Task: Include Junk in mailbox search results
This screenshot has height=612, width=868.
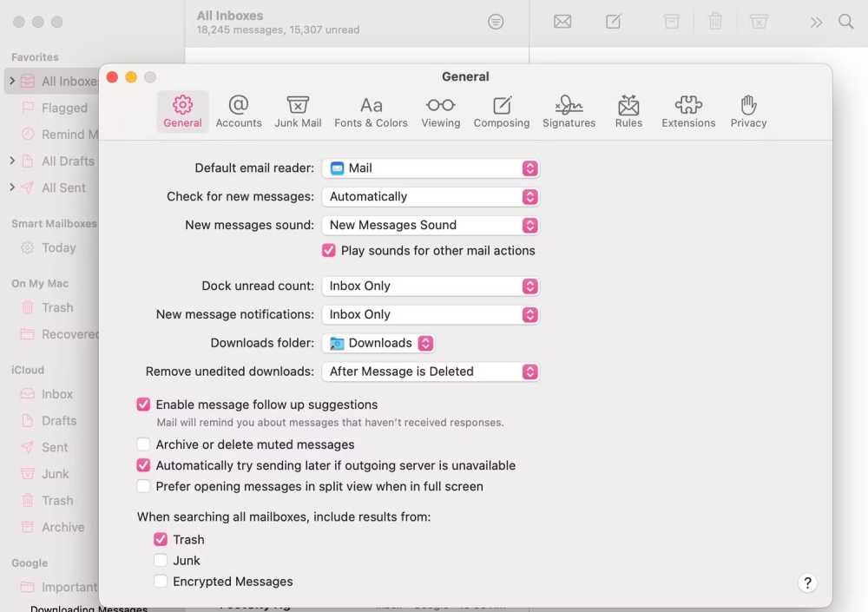Action: click(161, 561)
